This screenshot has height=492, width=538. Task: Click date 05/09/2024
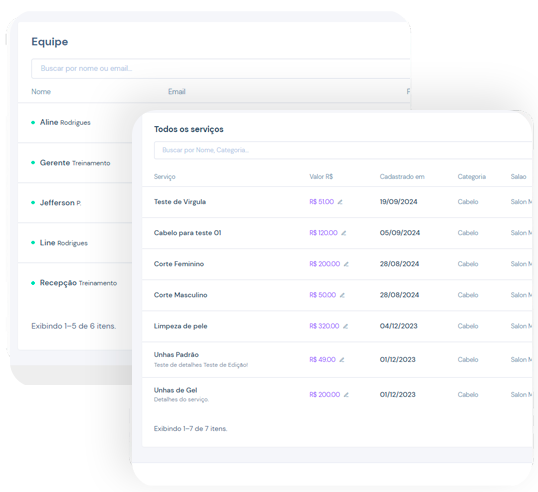pos(400,233)
